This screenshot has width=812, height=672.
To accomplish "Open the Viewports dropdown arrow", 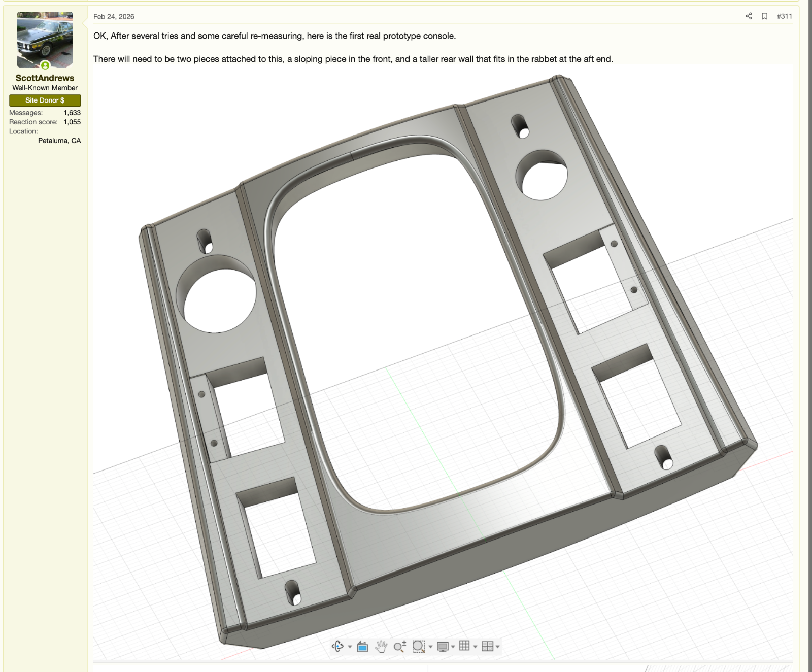I will [497, 647].
